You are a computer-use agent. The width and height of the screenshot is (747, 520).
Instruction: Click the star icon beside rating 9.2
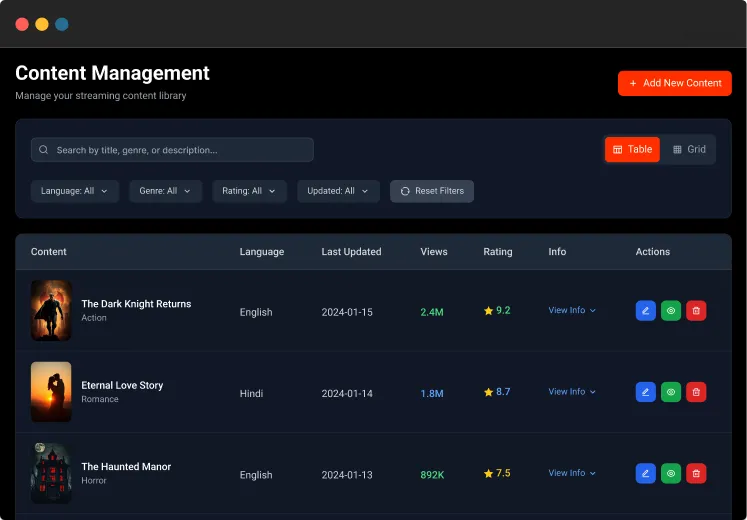pyautogui.click(x=488, y=310)
